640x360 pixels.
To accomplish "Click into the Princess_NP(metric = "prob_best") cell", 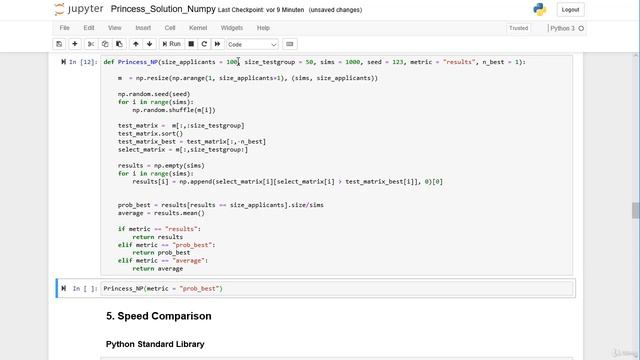I will pos(336,289).
